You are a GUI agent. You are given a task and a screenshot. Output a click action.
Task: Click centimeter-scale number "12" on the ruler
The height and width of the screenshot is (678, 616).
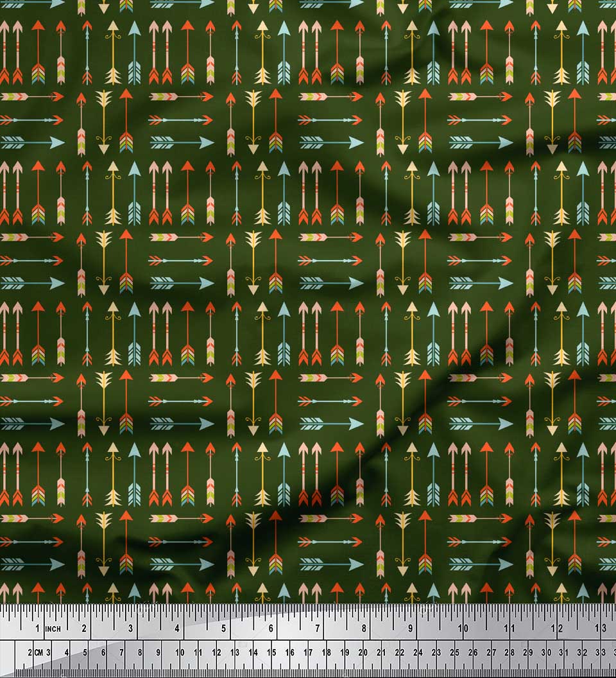[x=216, y=652]
